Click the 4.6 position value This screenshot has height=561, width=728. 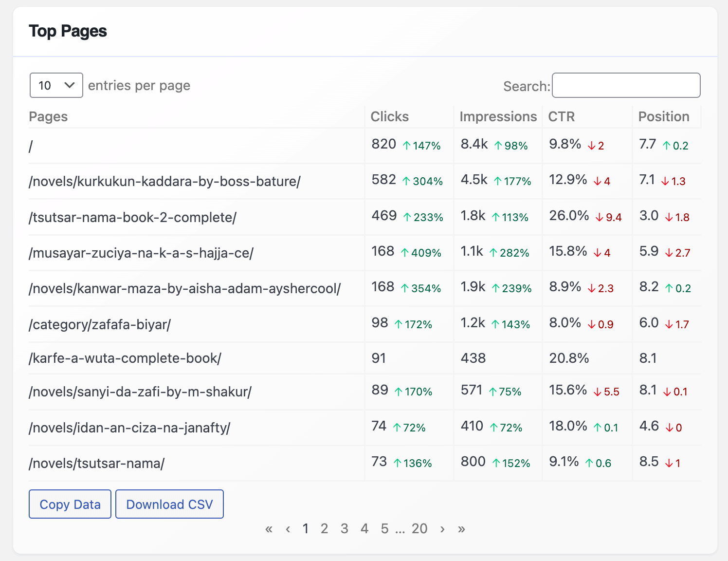(649, 426)
